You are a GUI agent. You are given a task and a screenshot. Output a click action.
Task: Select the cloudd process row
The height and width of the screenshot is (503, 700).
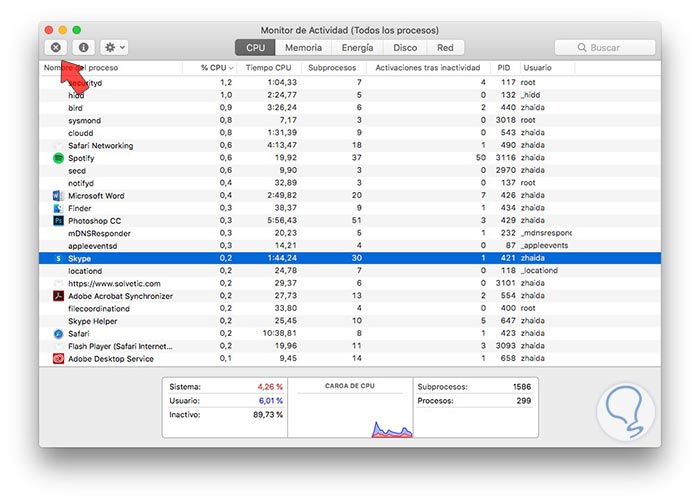tap(350, 133)
